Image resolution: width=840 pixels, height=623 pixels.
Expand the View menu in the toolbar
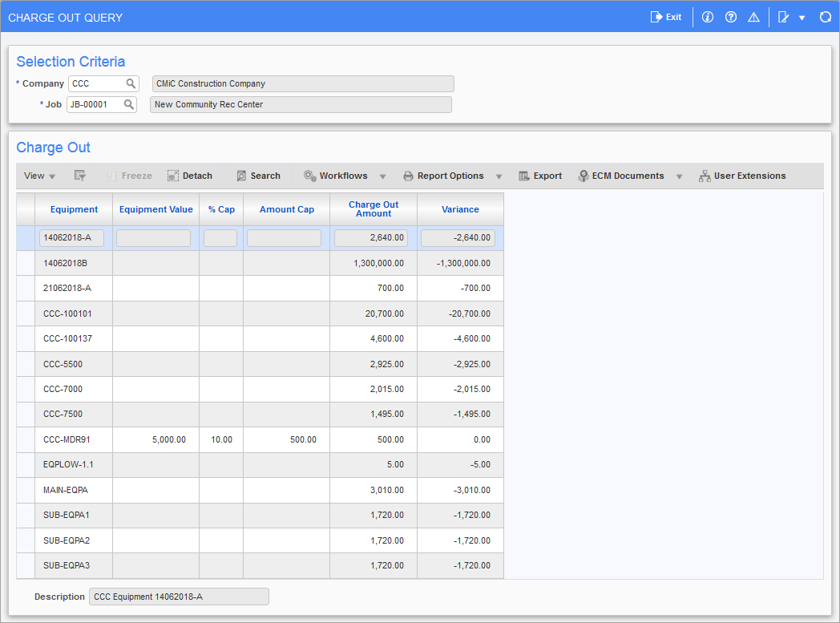click(x=38, y=176)
